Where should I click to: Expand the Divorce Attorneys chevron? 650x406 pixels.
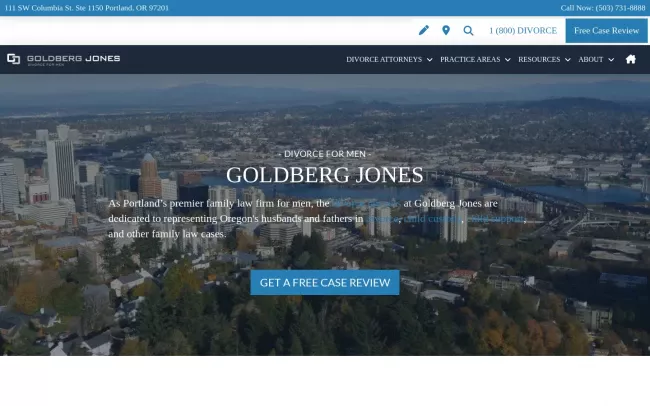coord(429,60)
